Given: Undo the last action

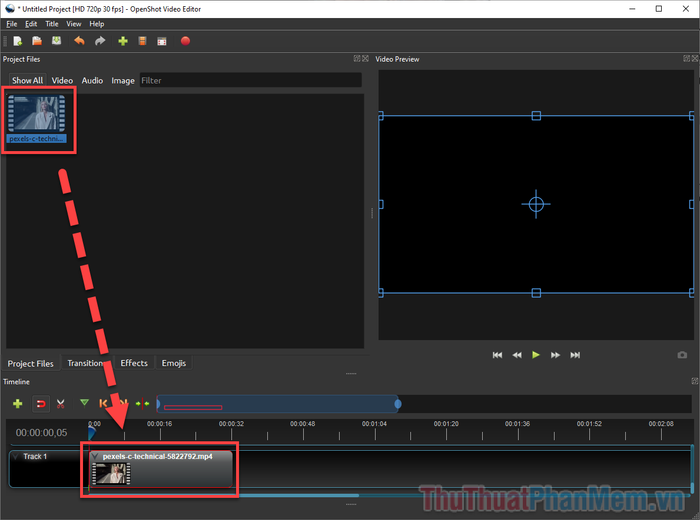Looking at the screenshot, I should (79, 41).
